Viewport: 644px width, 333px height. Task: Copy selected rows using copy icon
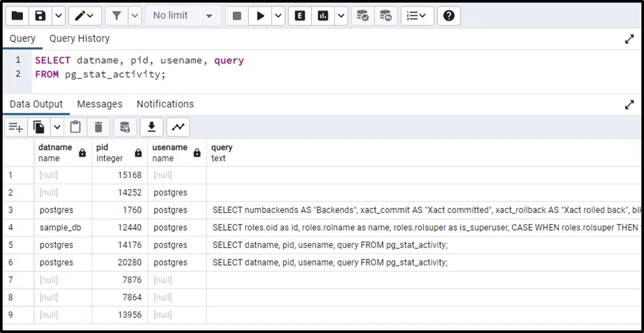(39, 127)
